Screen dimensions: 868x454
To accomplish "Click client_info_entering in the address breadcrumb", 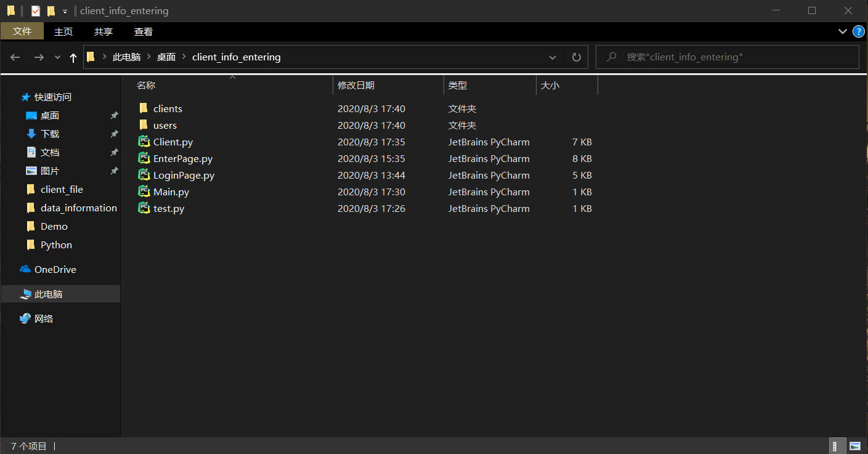I will [237, 57].
